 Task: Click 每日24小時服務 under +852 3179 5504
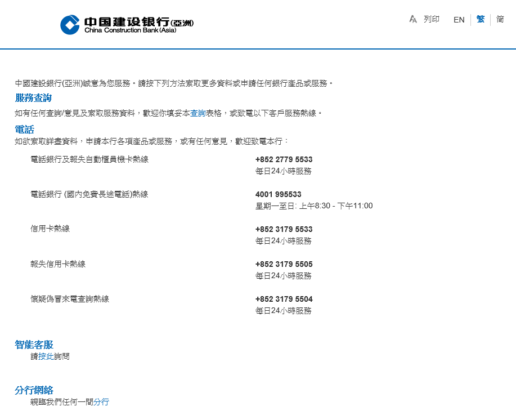pos(284,311)
